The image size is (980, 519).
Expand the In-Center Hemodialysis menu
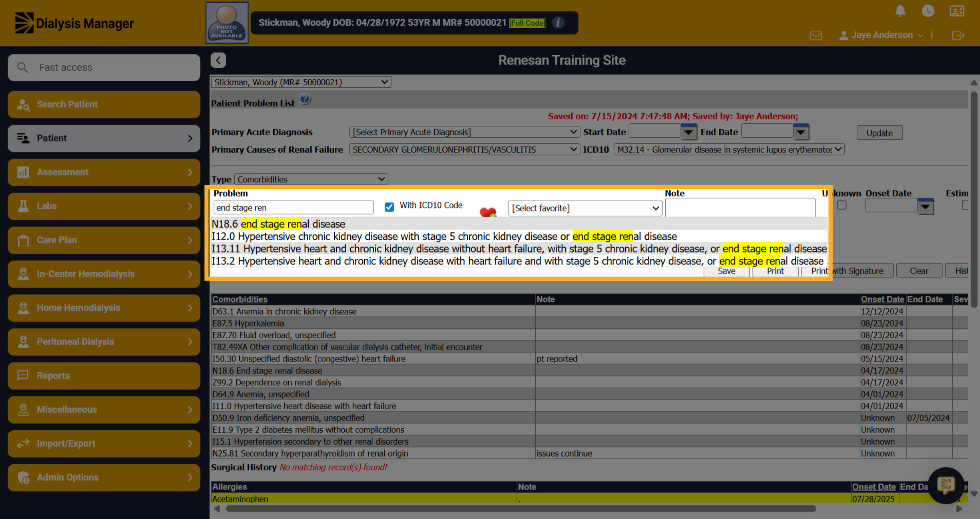coord(104,274)
